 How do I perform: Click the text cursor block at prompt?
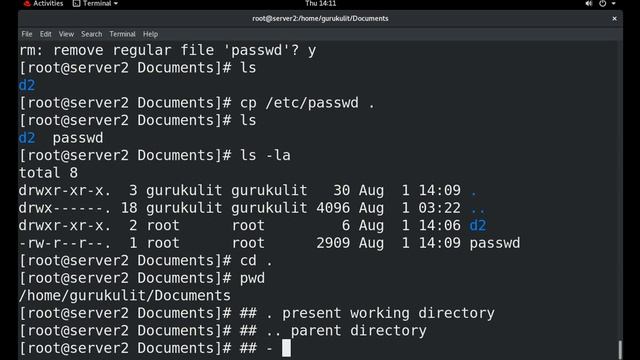287,348
